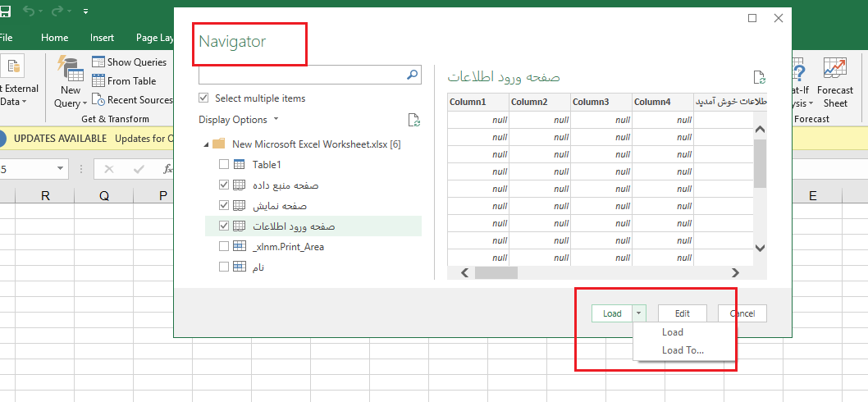Uncheck the صفحه نمایش checkbox
The height and width of the screenshot is (402, 868).
tap(224, 205)
